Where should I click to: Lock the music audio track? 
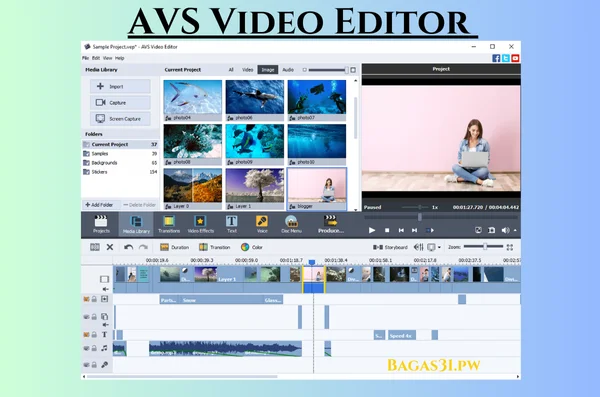click(x=94, y=348)
